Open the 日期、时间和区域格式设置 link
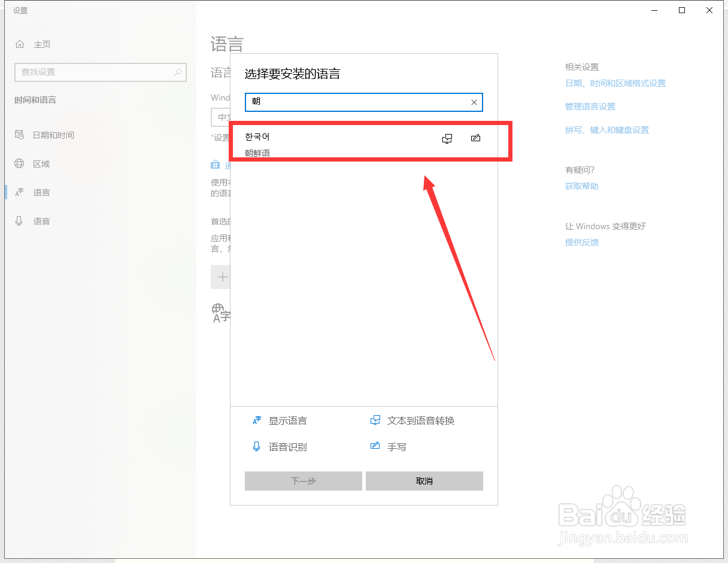 point(615,83)
